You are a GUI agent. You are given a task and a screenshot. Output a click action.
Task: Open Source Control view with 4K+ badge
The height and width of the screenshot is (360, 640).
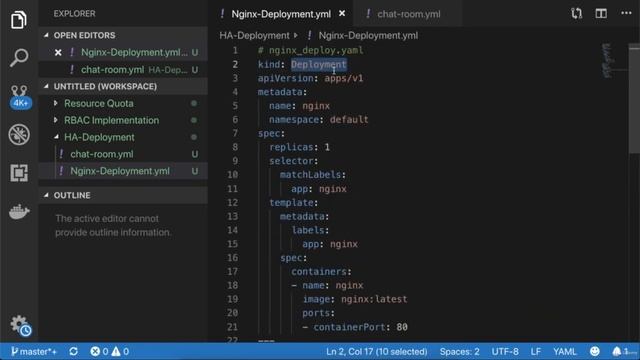(19, 96)
